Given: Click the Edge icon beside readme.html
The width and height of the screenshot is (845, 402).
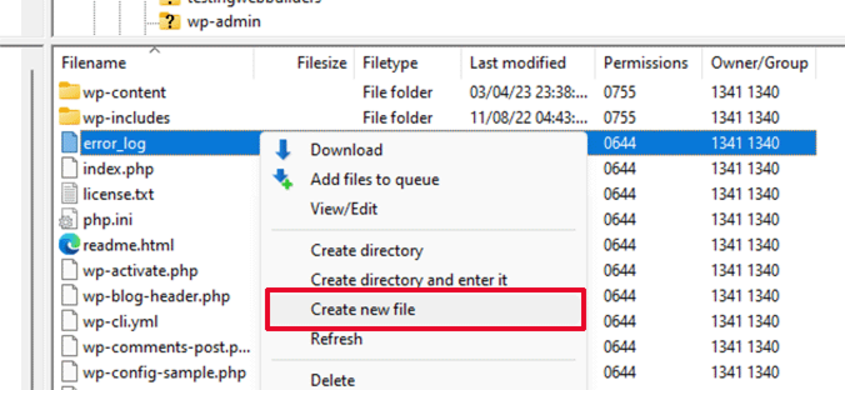Looking at the screenshot, I should (69, 245).
